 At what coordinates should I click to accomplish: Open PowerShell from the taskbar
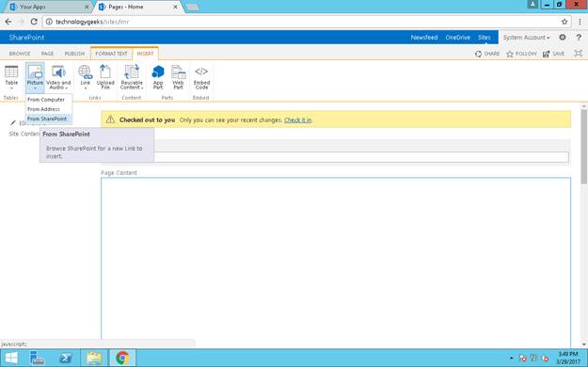pos(66,358)
